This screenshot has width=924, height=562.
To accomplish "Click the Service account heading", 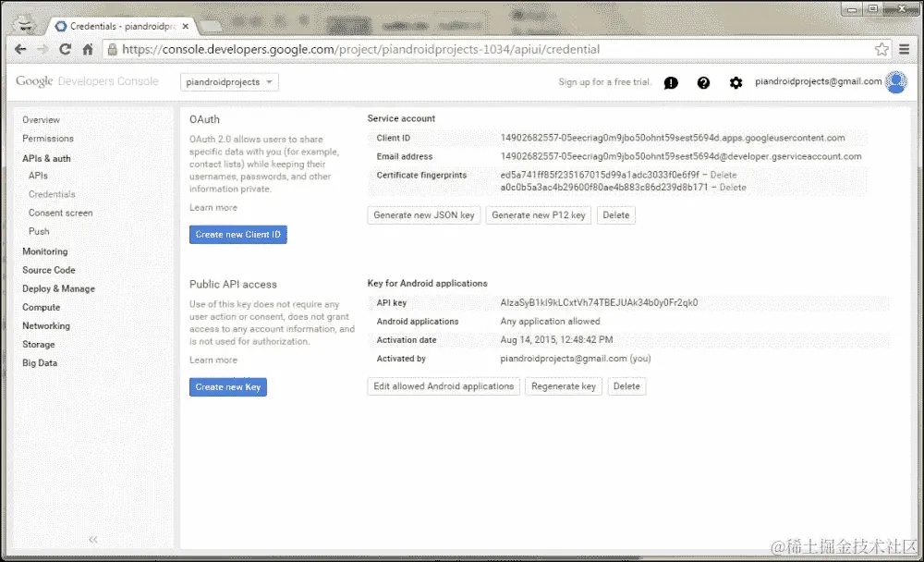I will [401, 118].
